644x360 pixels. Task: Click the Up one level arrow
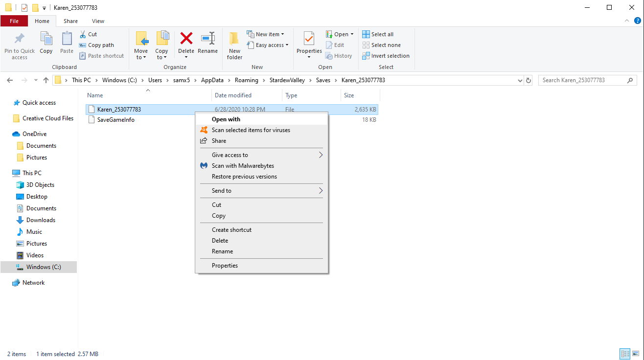click(x=46, y=80)
